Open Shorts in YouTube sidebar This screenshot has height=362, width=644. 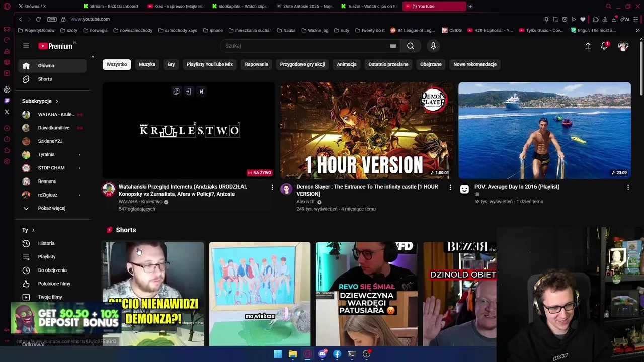52,79
